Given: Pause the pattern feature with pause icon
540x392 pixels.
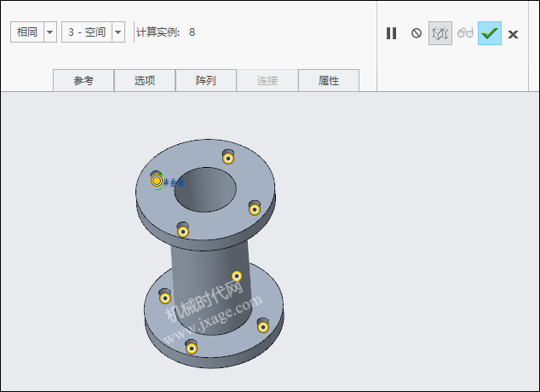Looking at the screenshot, I should tap(391, 33).
